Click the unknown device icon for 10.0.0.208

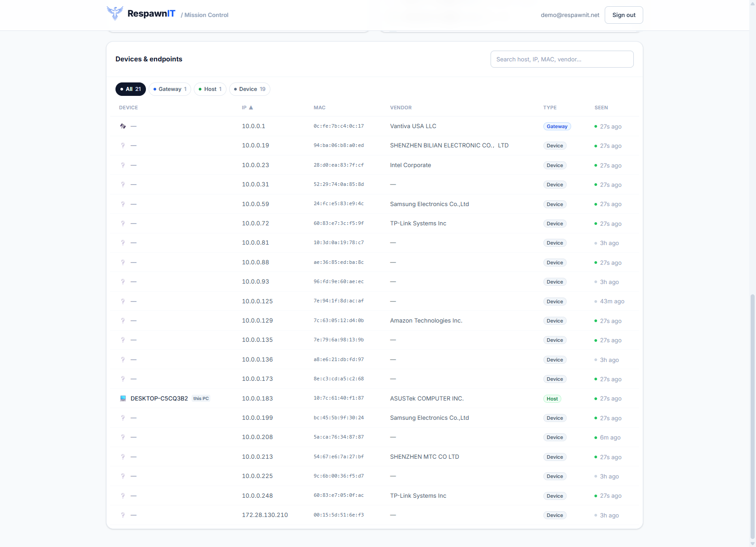pos(123,437)
